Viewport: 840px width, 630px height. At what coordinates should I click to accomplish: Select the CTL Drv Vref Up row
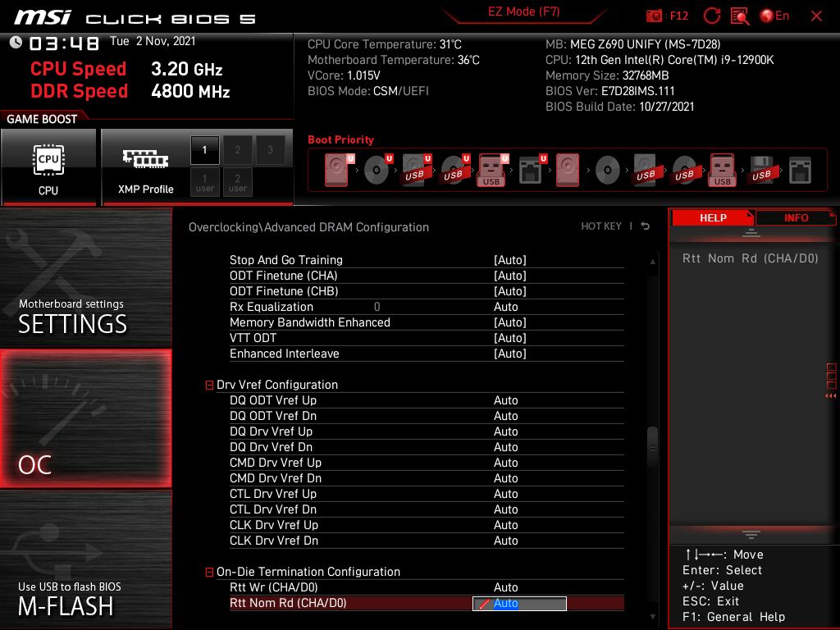(x=427, y=493)
